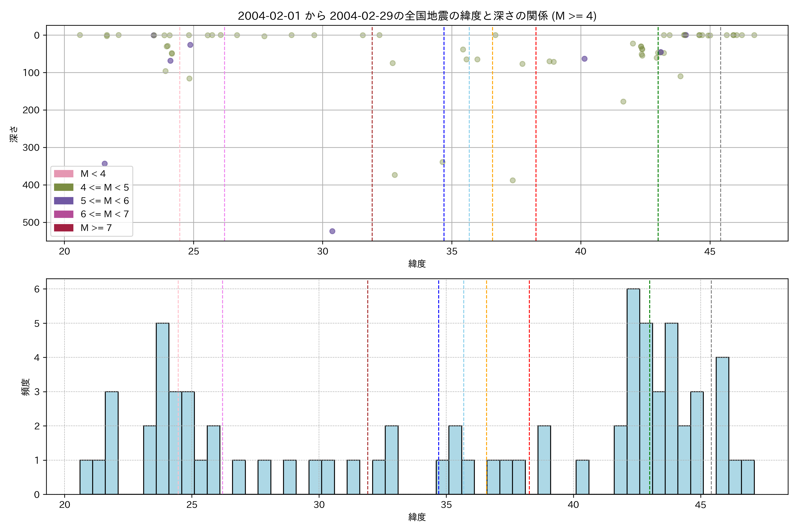Click the deepest purple point near depth 520

(x=332, y=231)
